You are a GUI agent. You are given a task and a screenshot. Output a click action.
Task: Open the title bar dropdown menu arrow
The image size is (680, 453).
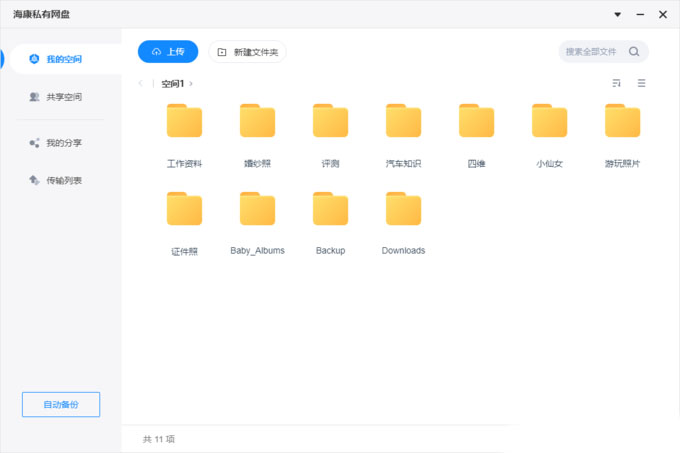pyautogui.click(x=617, y=14)
